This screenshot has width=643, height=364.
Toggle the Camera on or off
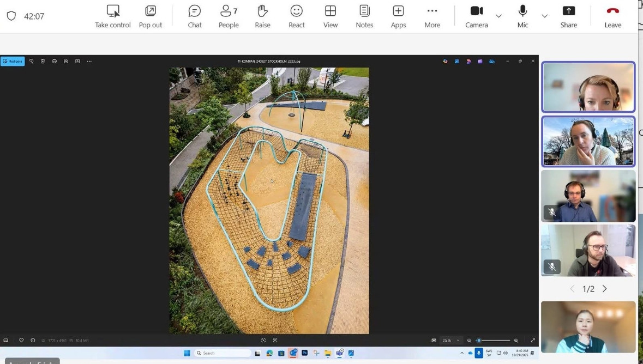(477, 16)
